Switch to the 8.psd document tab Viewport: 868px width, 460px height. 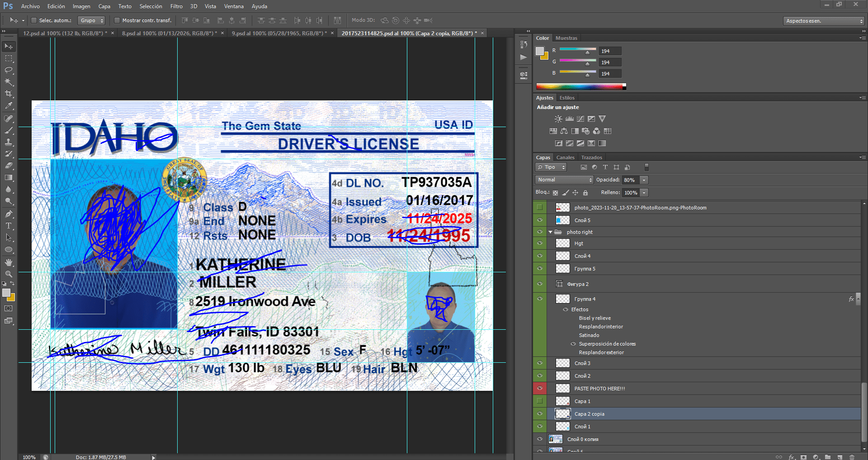tap(169, 33)
